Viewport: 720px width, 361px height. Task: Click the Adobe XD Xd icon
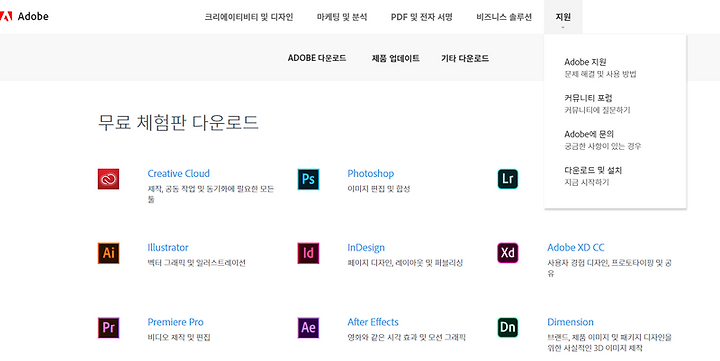coord(507,253)
